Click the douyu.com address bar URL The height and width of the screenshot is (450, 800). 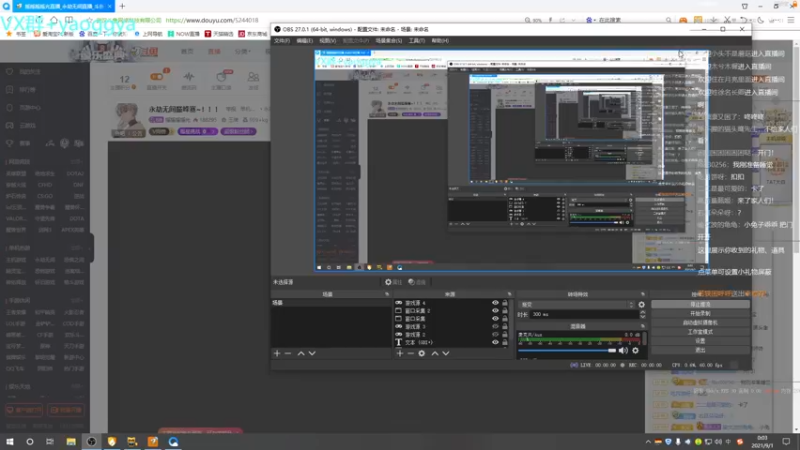click(212, 20)
